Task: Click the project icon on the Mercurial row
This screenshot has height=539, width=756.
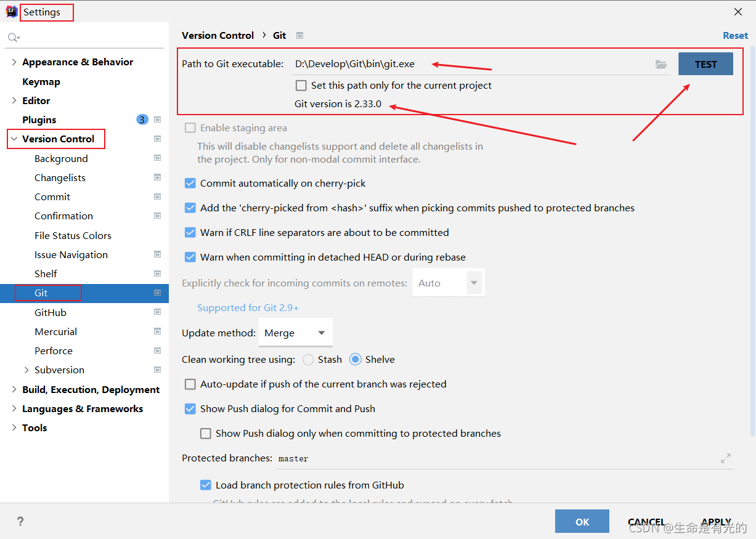Action: (x=158, y=331)
